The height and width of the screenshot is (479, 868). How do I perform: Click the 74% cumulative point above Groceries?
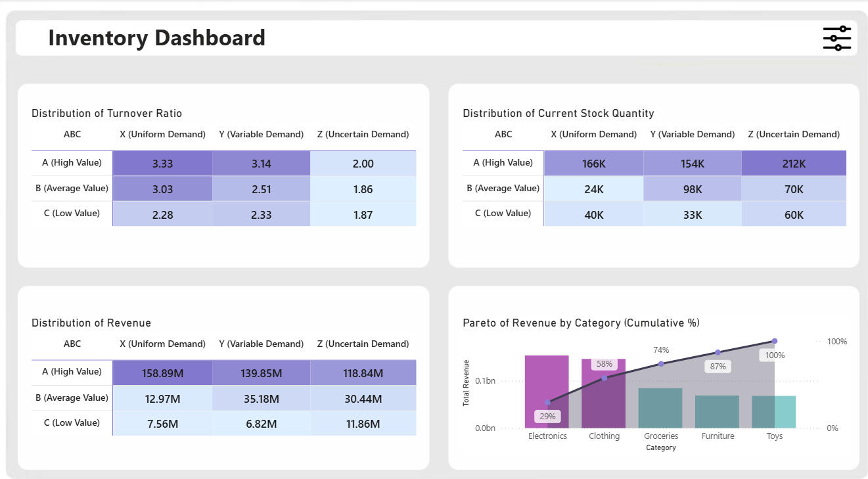tap(661, 363)
